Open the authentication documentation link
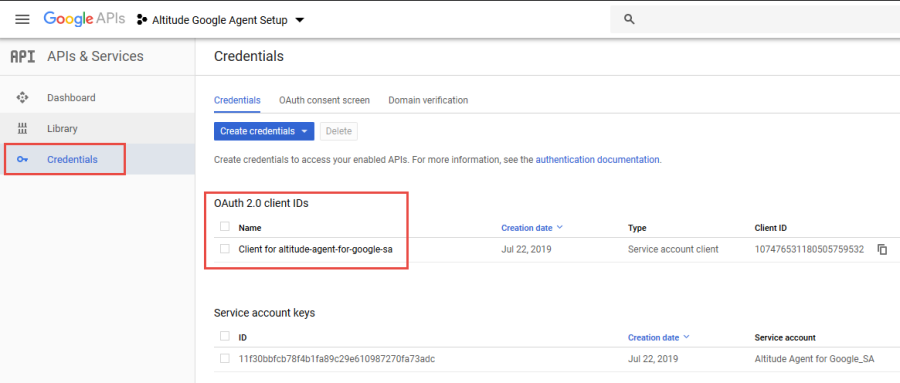Screen dimensions: 900x383 (597, 160)
